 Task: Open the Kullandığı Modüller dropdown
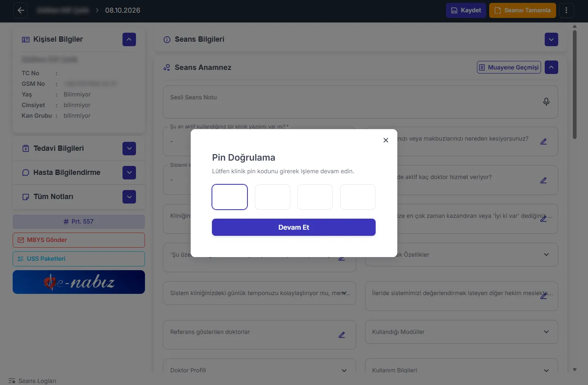click(461, 332)
